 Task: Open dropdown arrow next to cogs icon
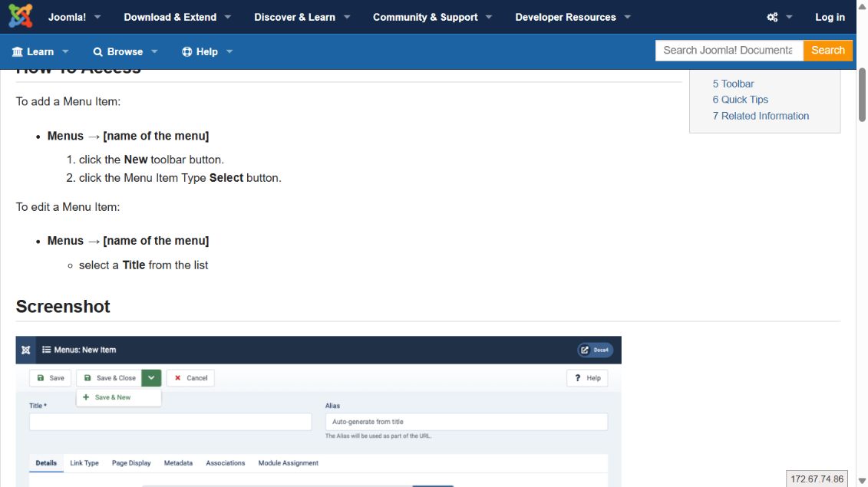(790, 17)
